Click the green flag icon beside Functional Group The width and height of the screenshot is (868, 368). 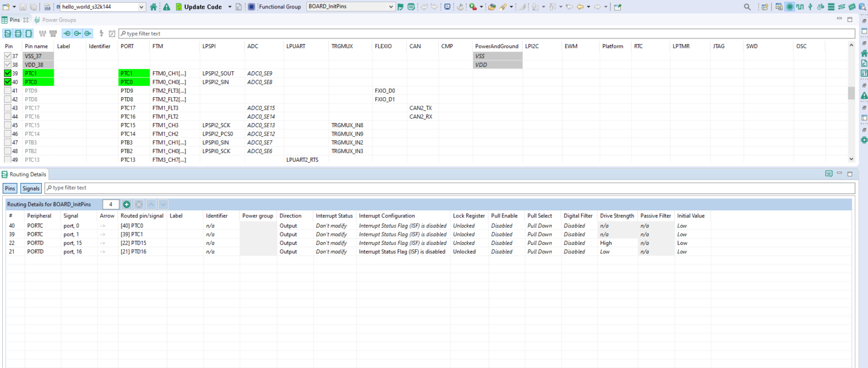point(401,7)
